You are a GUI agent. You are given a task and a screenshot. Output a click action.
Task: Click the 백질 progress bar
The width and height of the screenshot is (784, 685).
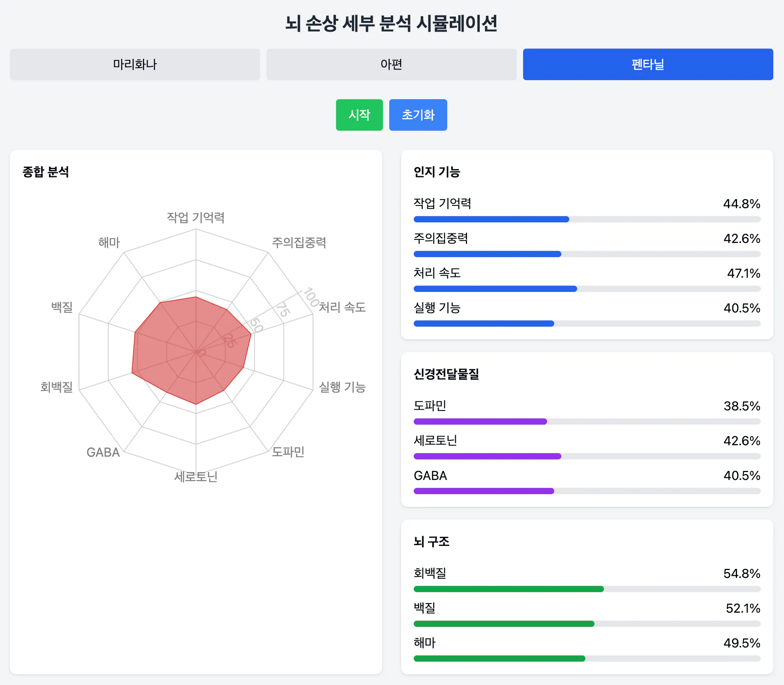click(x=587, y=623)
